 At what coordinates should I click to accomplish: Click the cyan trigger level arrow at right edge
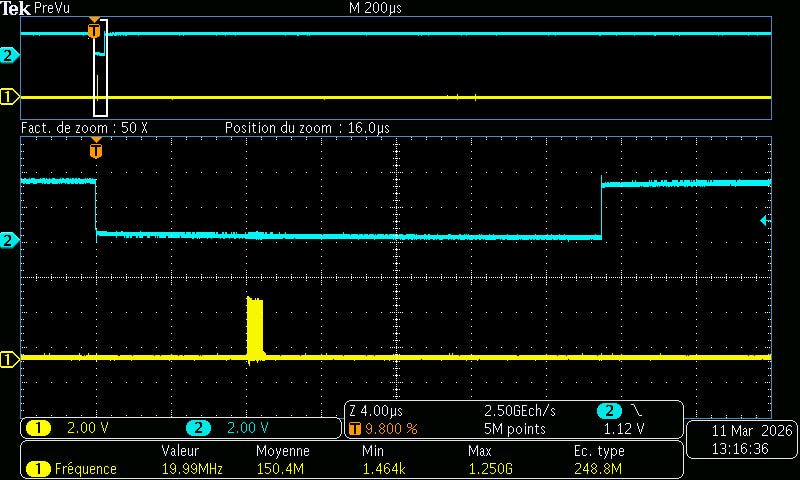pos(765,220)
